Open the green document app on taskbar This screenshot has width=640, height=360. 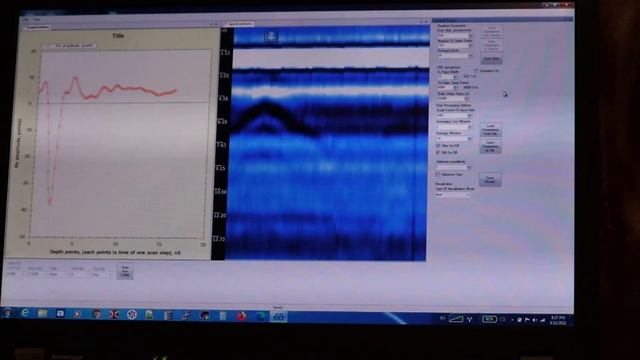click(149, 315)
